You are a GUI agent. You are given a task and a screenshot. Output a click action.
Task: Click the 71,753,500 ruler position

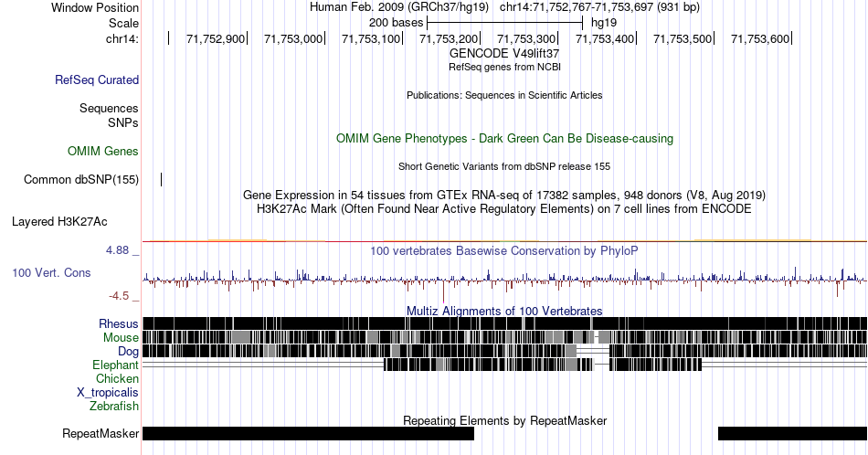pyautogui.click(x=682, y=38)
